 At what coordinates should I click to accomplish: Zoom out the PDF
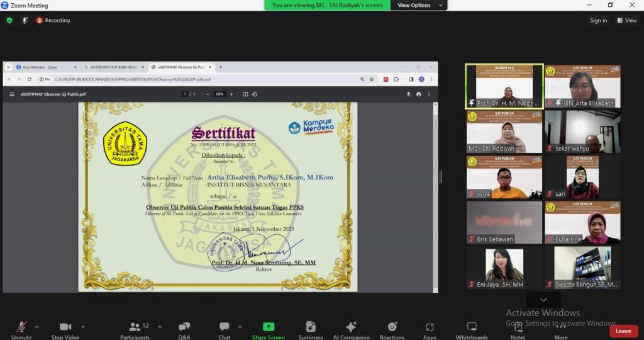(208, 94)
